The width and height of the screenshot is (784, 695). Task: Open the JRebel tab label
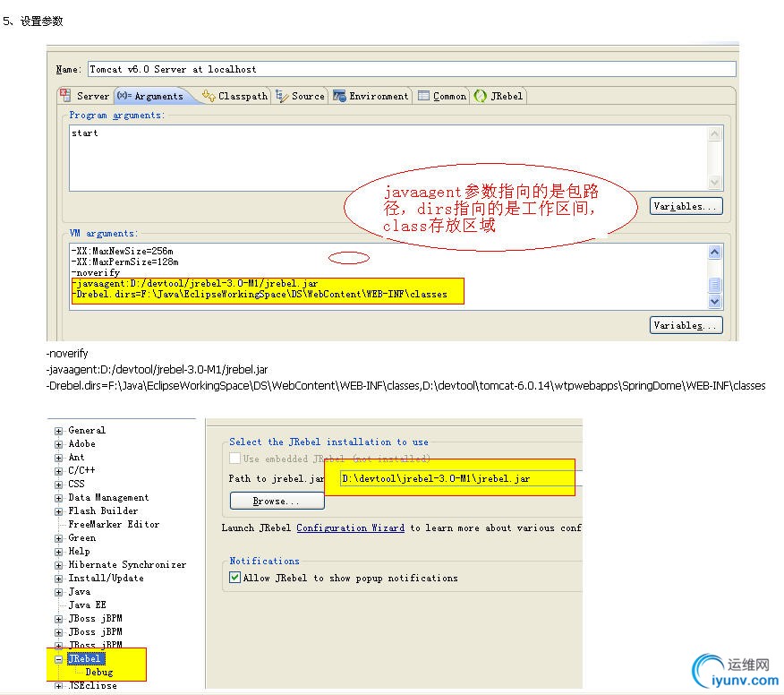tap(507, 96)
